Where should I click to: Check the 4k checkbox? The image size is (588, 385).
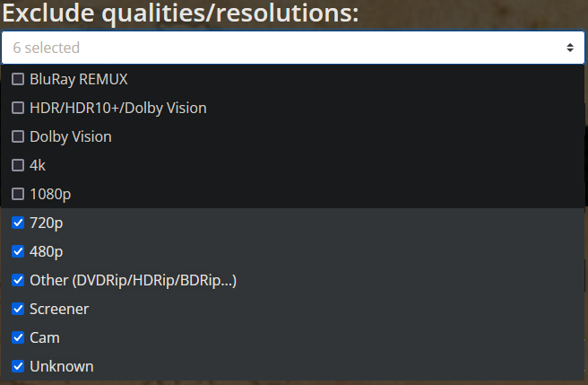tap(18, 165)
